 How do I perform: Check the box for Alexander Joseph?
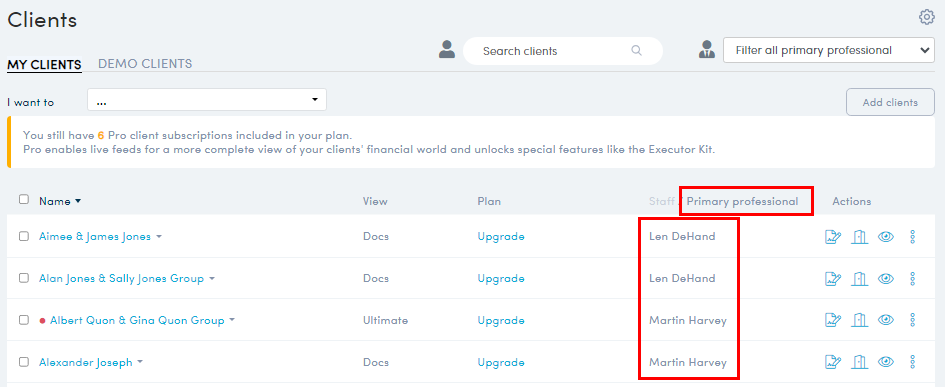click(x=24, y=362)
